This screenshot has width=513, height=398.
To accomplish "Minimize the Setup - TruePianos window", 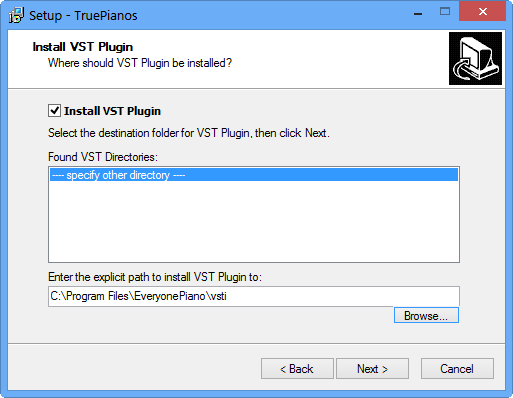I will (x=418, y=14).
